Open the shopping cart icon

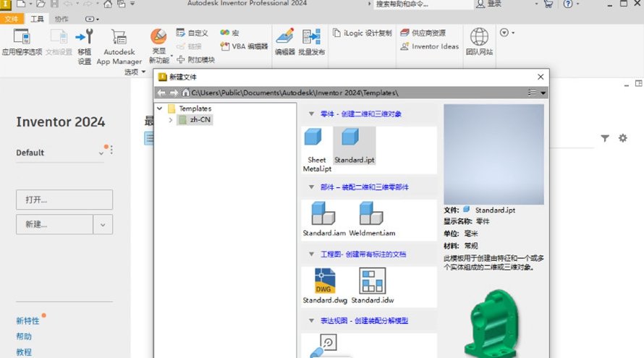tap(548, 4)
